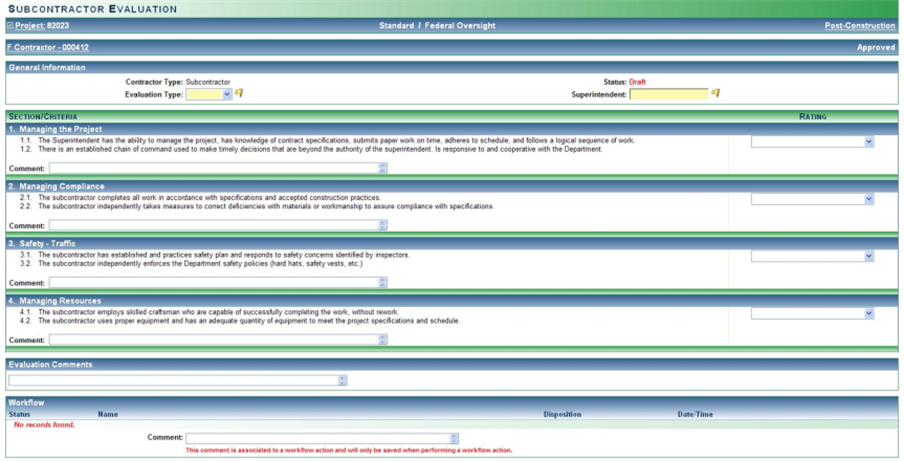Click the 'Rating' column heading
Screen dimensions: 904x461
[x=813, y=116]
